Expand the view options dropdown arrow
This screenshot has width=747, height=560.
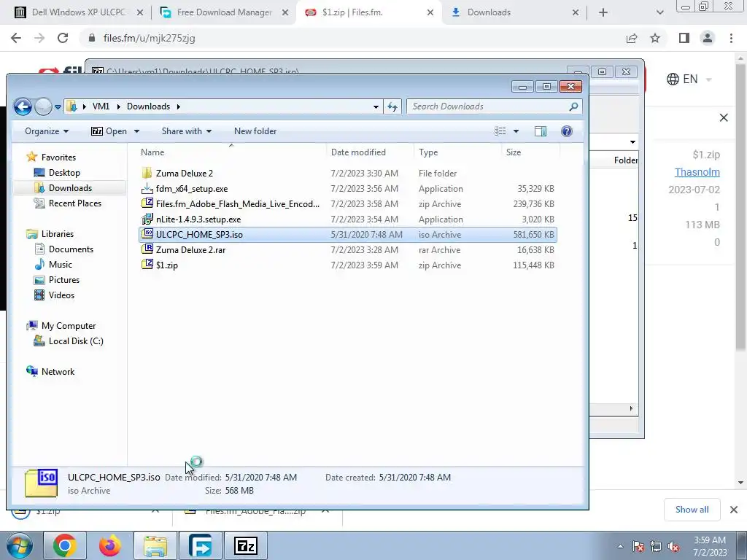516,131
